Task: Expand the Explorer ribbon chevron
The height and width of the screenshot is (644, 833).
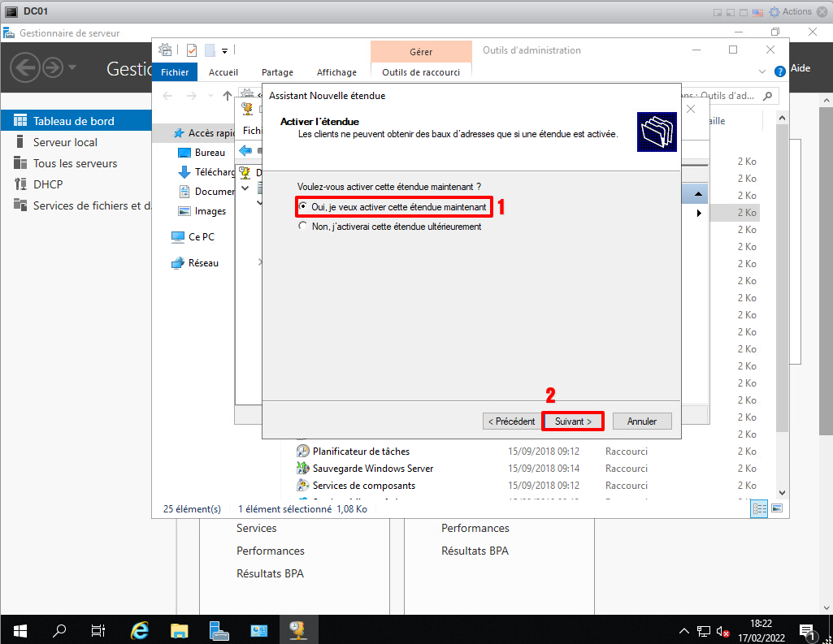Action: point(764,71)
